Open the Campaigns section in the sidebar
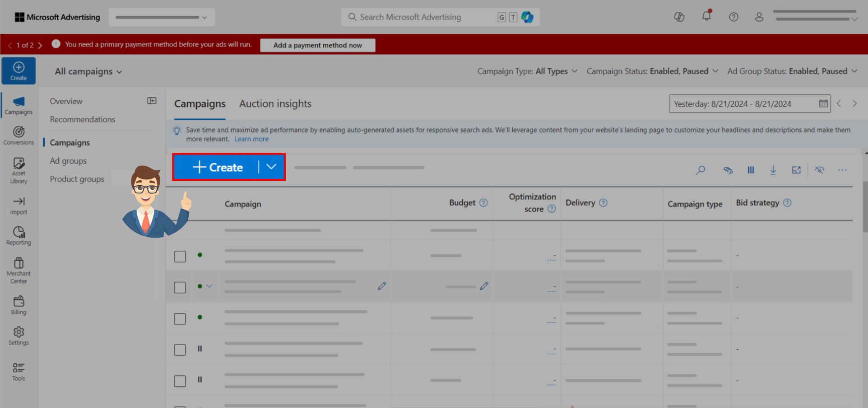This screenshot has width=868, height=408. (19, 106)
